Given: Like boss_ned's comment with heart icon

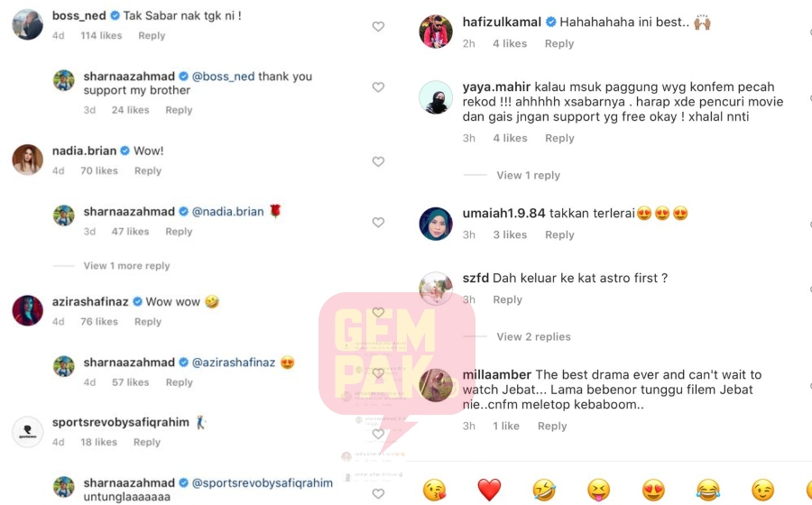Looking at the screenshot, I should pos(378,26).
